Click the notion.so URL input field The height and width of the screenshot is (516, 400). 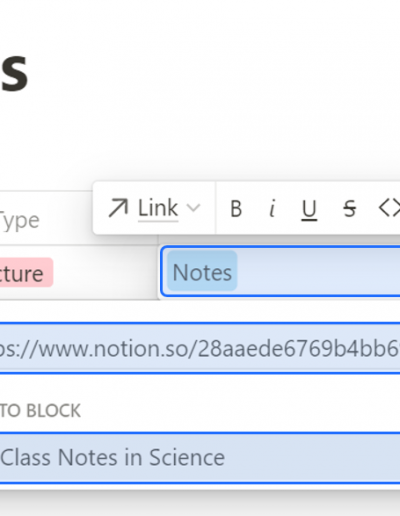(200, 349)
